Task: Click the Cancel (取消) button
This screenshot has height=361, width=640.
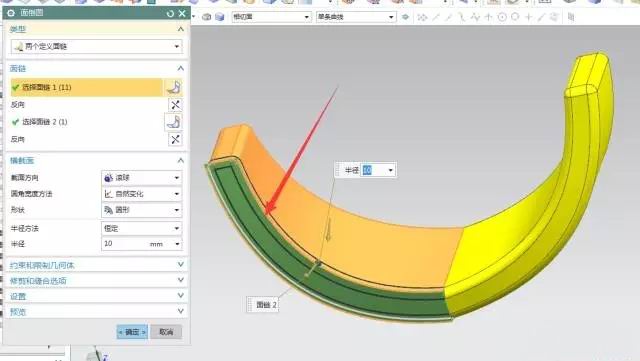Action: point(166,332)
